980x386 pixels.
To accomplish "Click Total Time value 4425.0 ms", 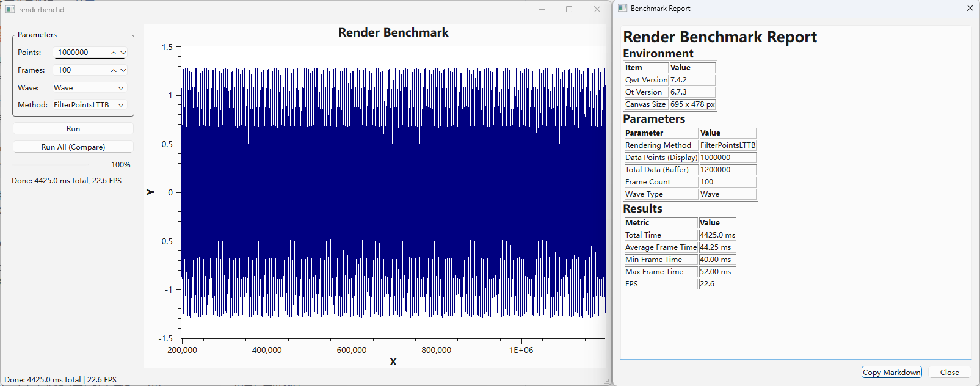I will click(717, 235).
